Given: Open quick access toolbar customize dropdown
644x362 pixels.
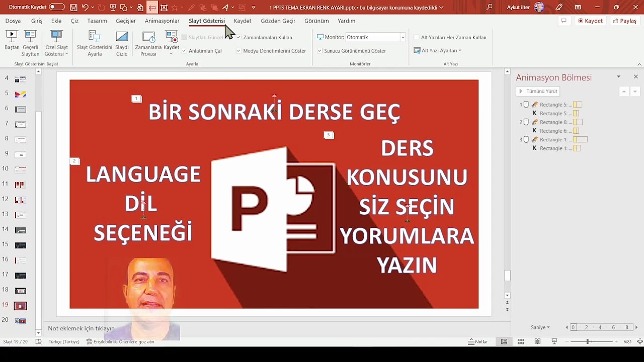Looking at the screenshot, I should (x=253, y=8).
